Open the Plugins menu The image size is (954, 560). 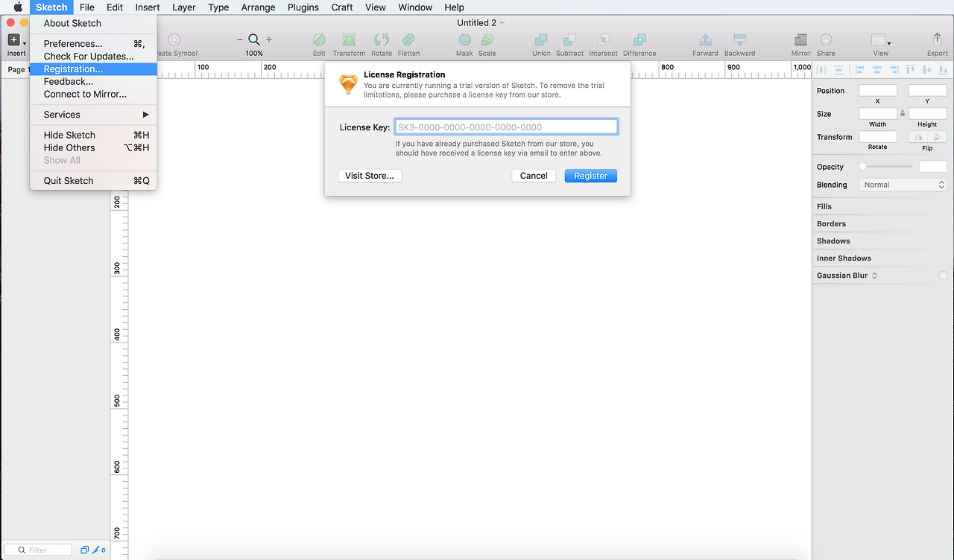coord(303,7)
